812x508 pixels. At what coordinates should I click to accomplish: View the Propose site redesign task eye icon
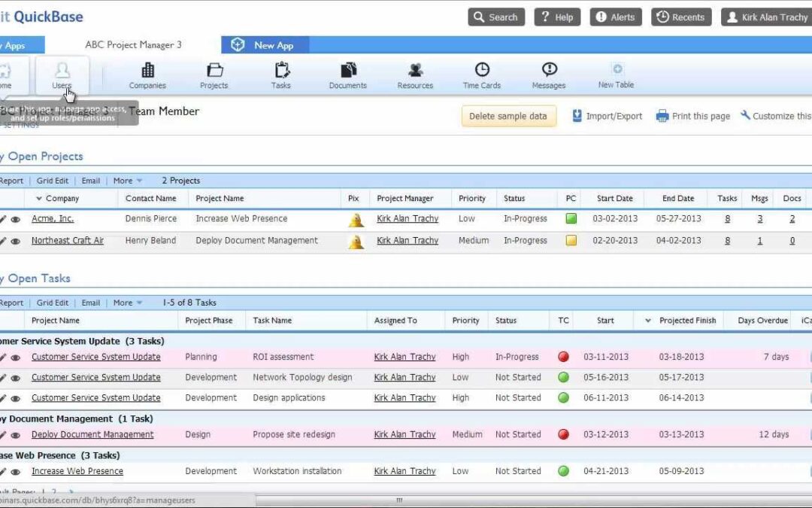click(x=16, y=436)
